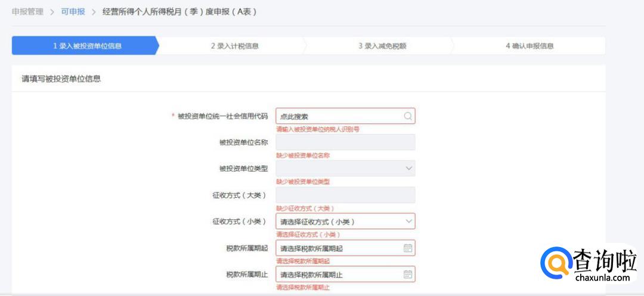This screenshot has width=644, height=296.
Task: Select step 1 录入被投资单位信息
Action: pos(87,46)
